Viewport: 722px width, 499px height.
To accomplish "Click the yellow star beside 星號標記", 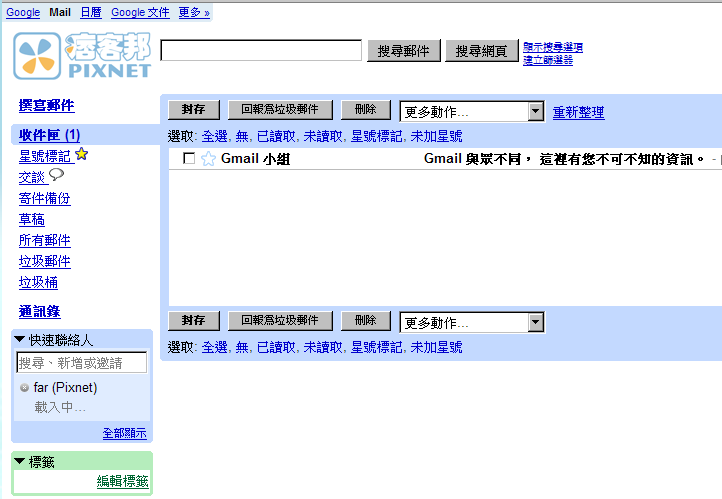I will pos(82,154).
